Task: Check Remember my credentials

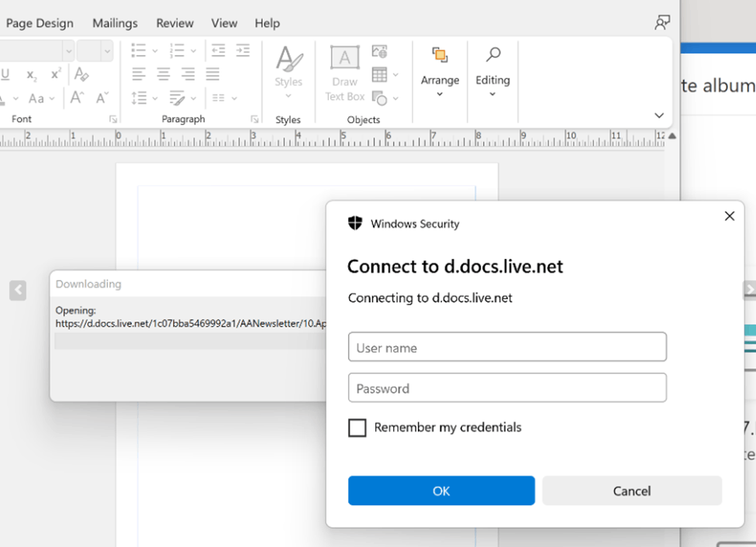Action: [x=357, y=427]
